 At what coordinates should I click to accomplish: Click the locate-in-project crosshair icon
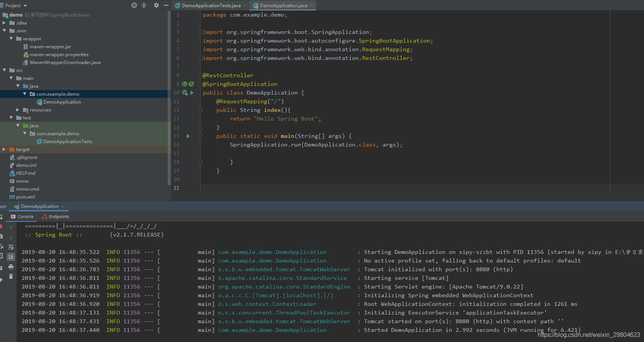click(134, 5)
